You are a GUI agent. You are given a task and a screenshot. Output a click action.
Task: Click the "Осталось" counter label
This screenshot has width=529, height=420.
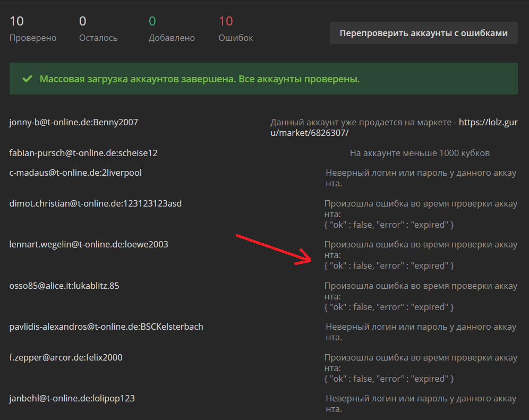coord(98,38)
